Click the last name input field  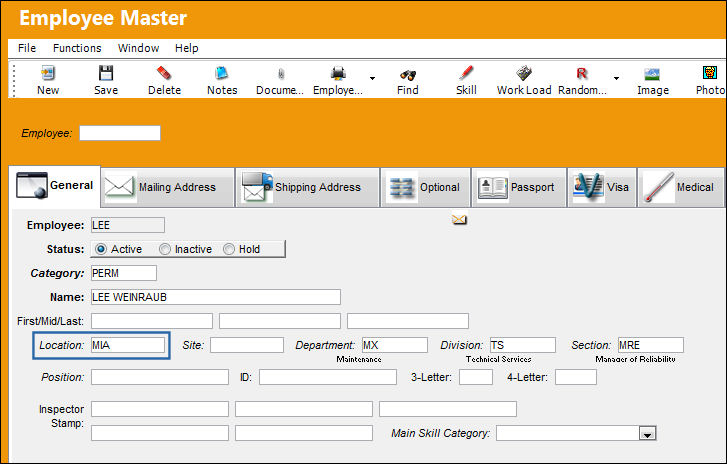point(408,321)
